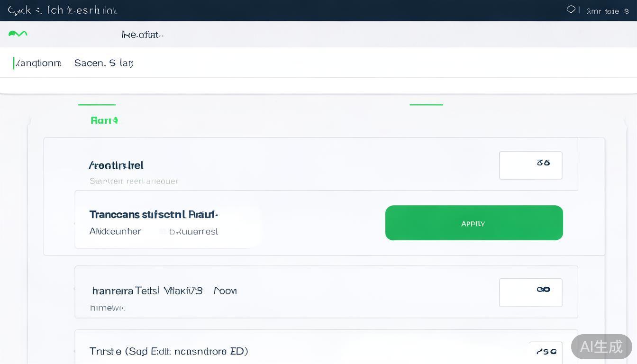Click the 'Ine.ofiat' header item

[142, 35]
